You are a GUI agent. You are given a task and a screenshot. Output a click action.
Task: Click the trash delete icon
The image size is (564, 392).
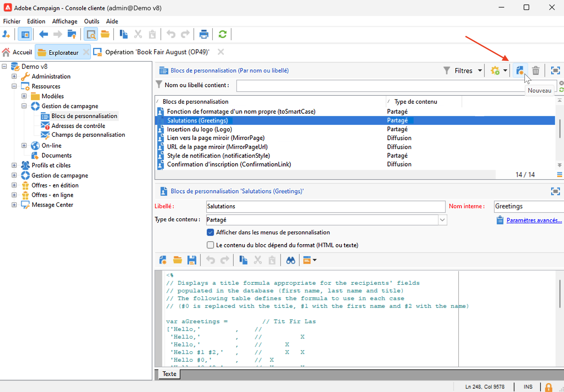[535, 70]
